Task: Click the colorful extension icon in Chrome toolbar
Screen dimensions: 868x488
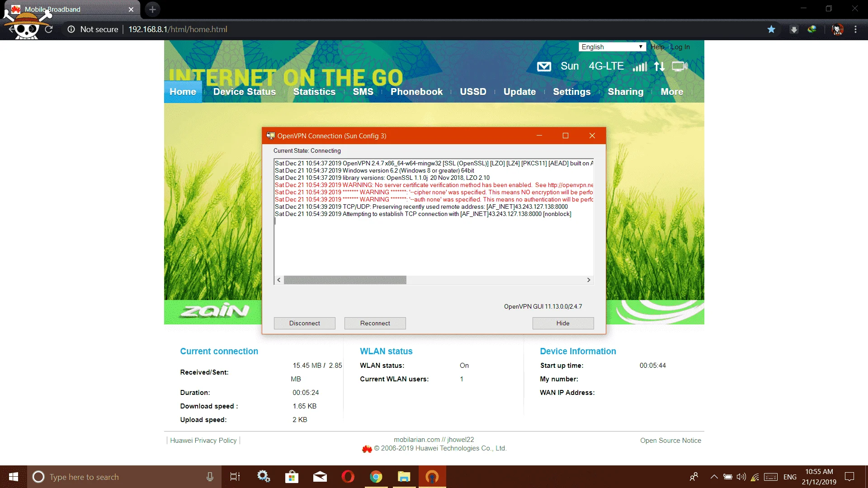Action: click(x=812, y=29)
